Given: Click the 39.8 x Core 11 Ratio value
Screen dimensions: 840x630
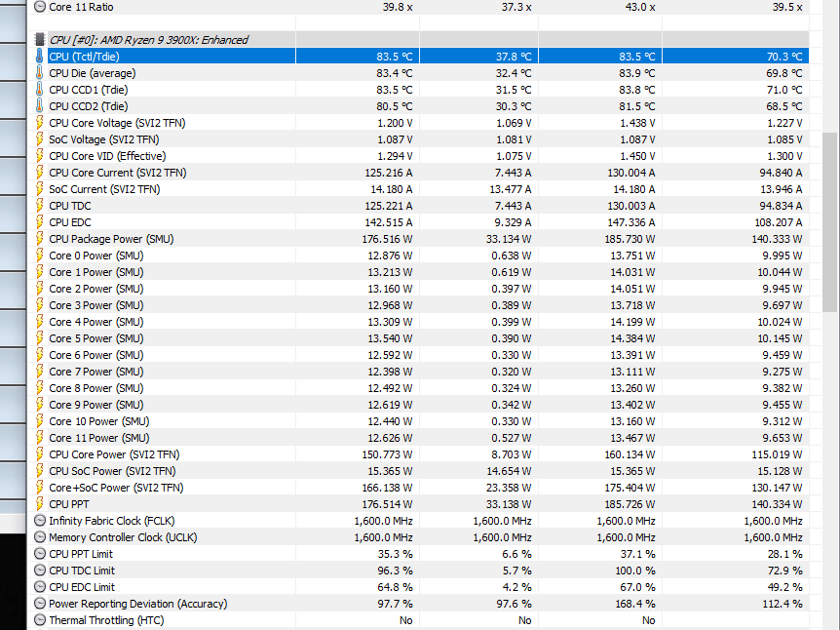Looking at the screenshot, I should (x=398, y=7).
